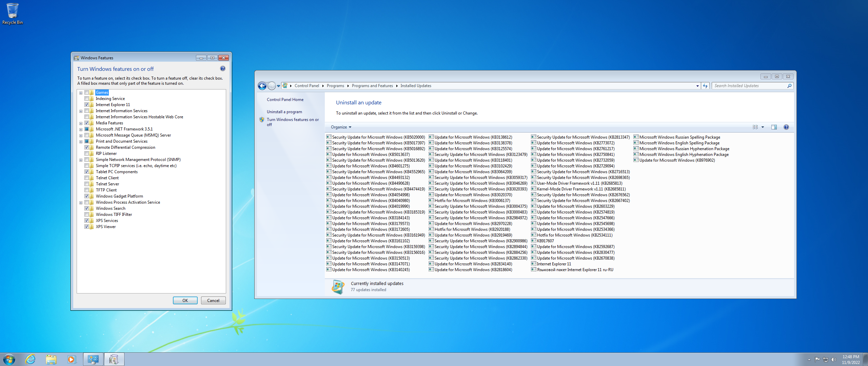Click the taskbar clock showing 12:48 PM

coord(851,359)
